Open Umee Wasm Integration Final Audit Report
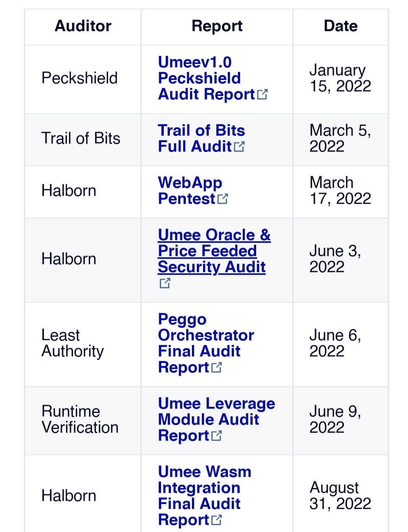408x532 pixels. pos(205,496)
